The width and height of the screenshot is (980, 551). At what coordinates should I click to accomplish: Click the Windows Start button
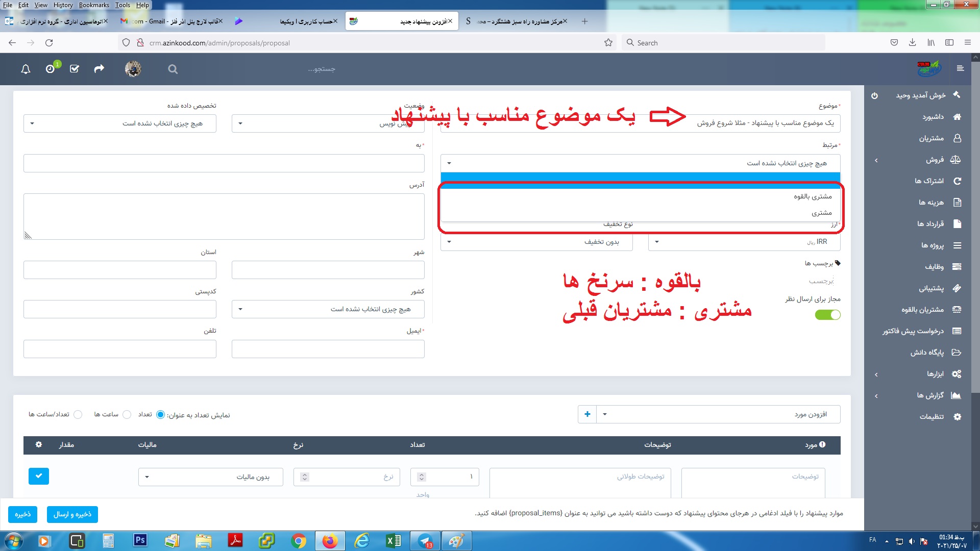[13, 540]
